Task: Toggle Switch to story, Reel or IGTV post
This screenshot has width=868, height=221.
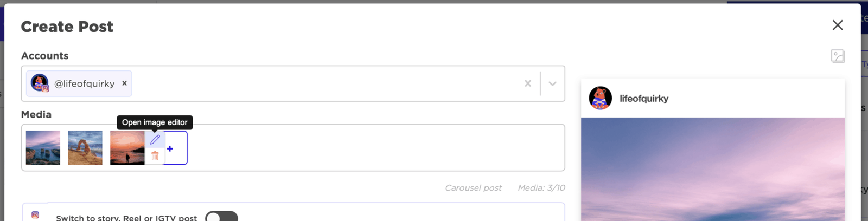Action: click(221, 217)
